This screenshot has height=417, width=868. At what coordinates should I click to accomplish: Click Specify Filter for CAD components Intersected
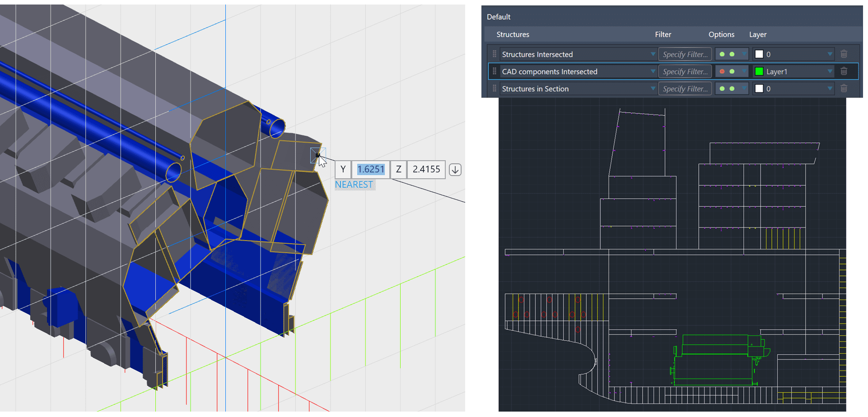[x=685, y=71]
